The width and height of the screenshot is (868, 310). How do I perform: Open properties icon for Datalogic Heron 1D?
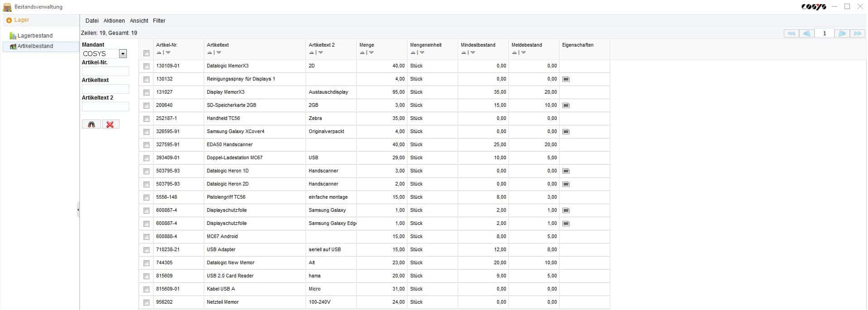tap(566, 171)
